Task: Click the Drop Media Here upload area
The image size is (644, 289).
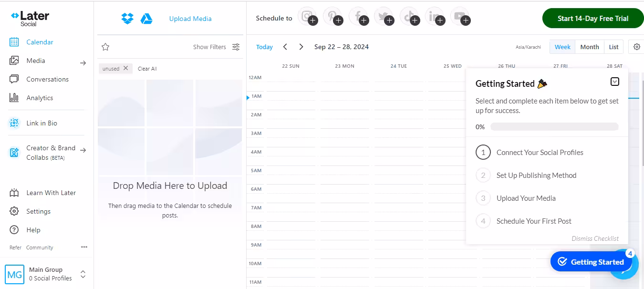Action: (170, 150)
